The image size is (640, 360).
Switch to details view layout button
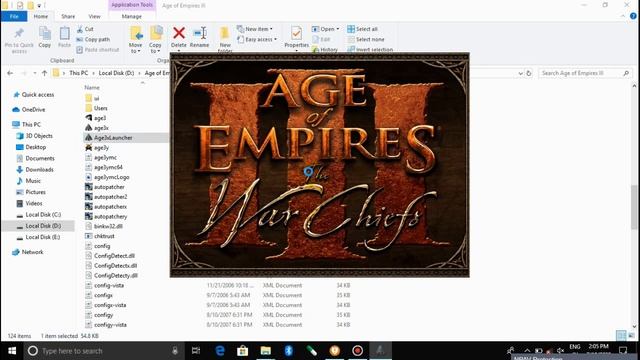(x=621, y=336)
